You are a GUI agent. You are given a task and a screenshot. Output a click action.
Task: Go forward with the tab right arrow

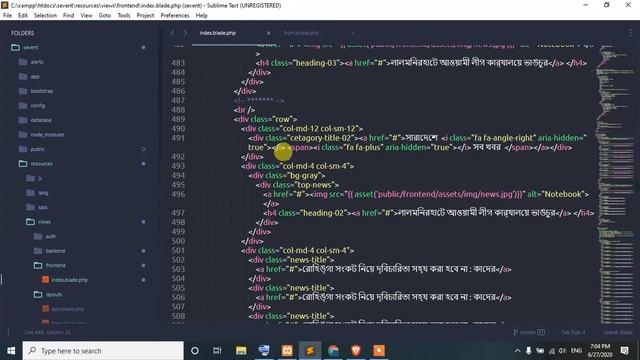pyautogui.click(x=185, y=33)
